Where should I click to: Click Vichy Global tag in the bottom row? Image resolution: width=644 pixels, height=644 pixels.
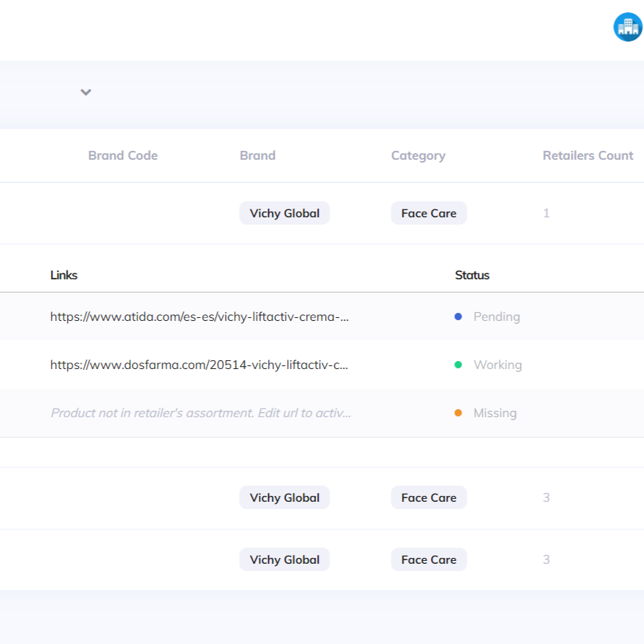(x=284, y=559)
